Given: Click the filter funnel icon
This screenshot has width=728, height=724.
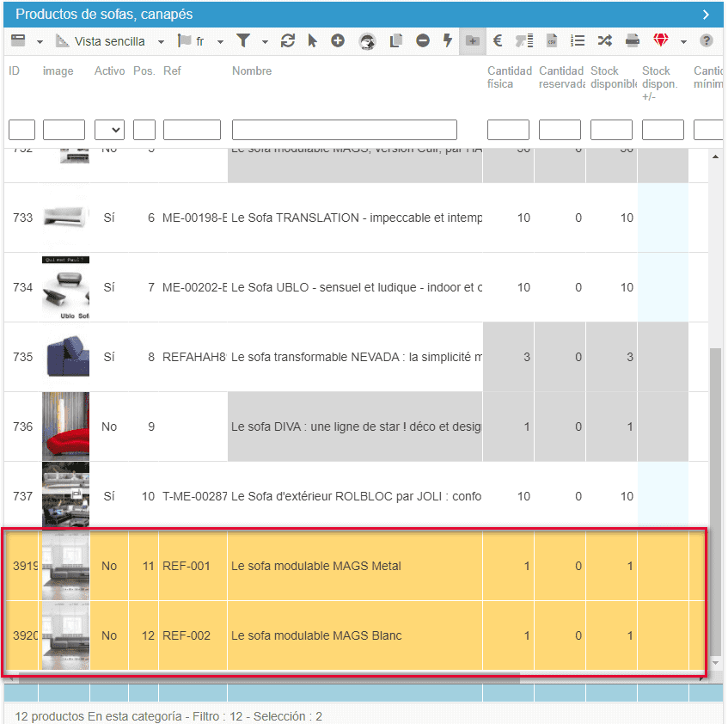Looking at the screenshot, I should [x=243, y=40].
